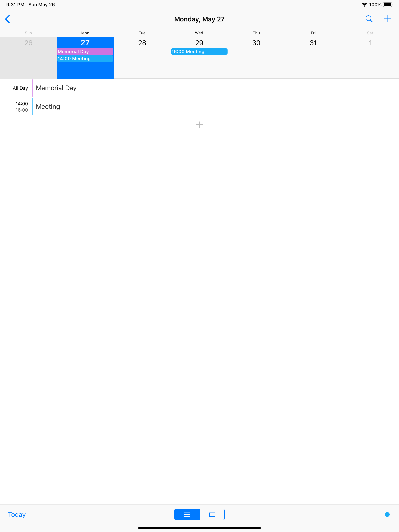Viewport: 399px width, 532px height.
Task: Select Saturday 1 in week strip
Action: (370, 57)
